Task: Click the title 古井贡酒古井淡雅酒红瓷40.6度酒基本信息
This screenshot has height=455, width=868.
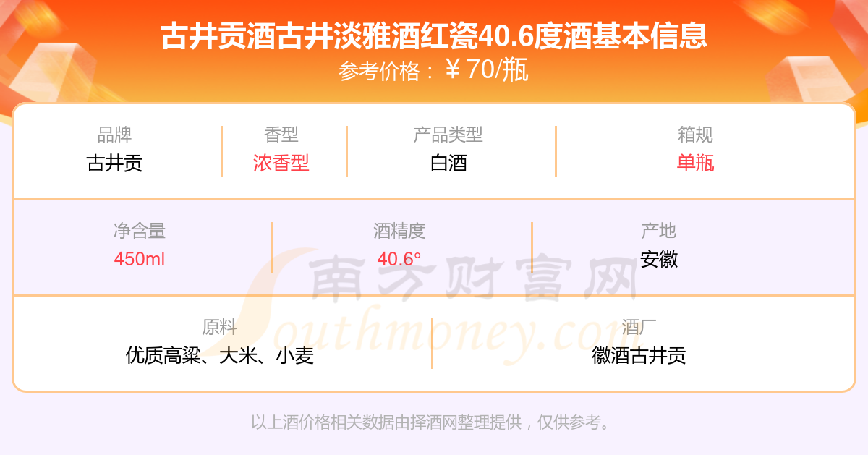Action: [x=433, y=36]
